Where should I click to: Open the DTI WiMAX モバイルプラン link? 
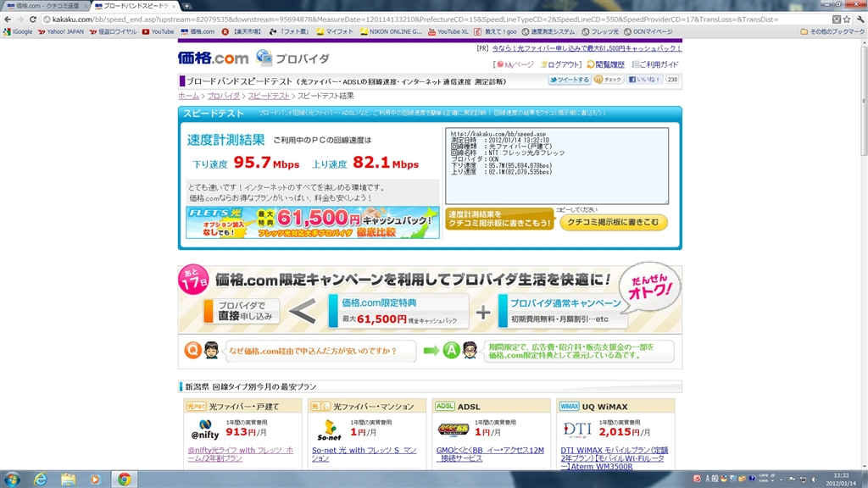(615, 458)
